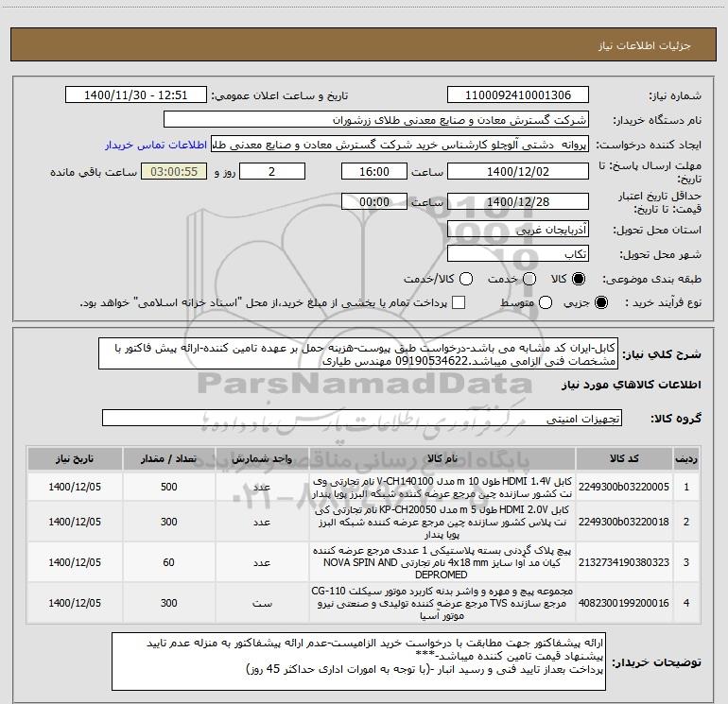Click item code 2132734190380323
This screenshot has width=728, height=704.
(x=624, y=562)
